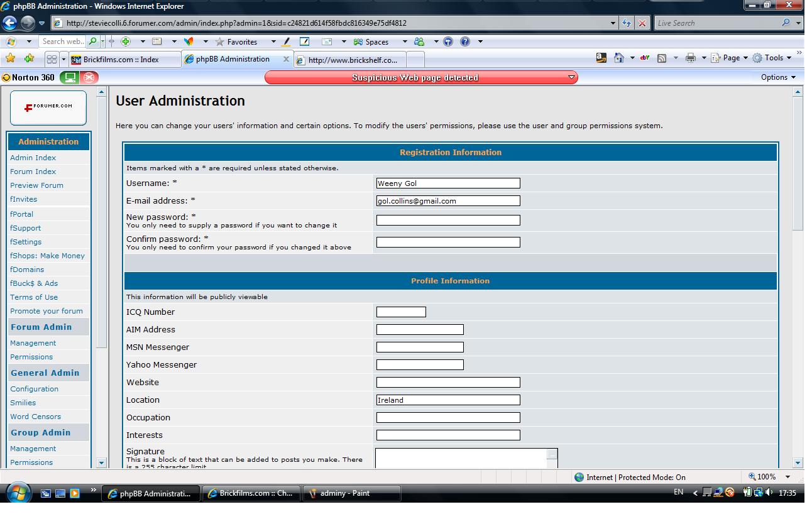
Task: Click the adminy - Paint taskbar button
Action: tap(351, 493)
